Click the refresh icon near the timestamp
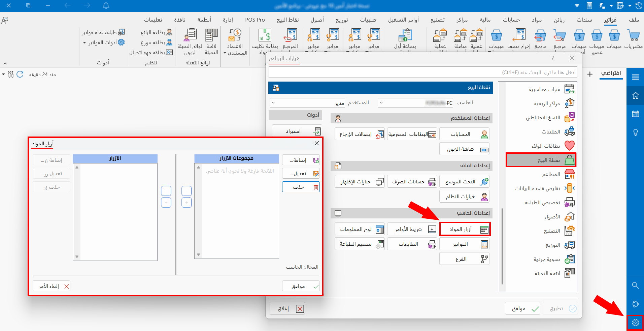This screenshot has height=331, width=644. (x=20, y=74)
